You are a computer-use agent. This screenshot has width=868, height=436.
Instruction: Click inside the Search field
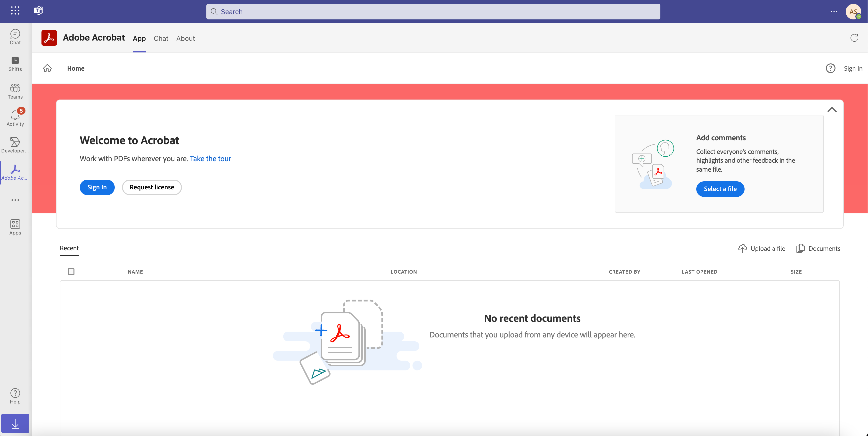(433, 11)
